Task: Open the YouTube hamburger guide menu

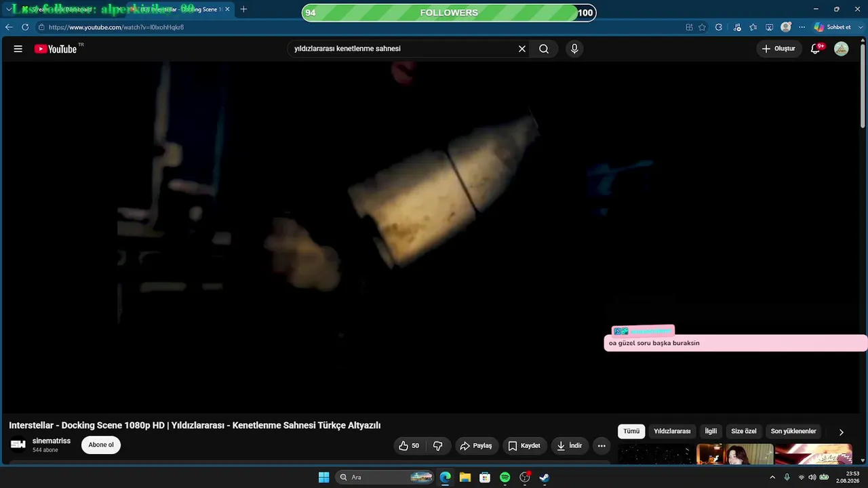Action: (x=18, y=49)
